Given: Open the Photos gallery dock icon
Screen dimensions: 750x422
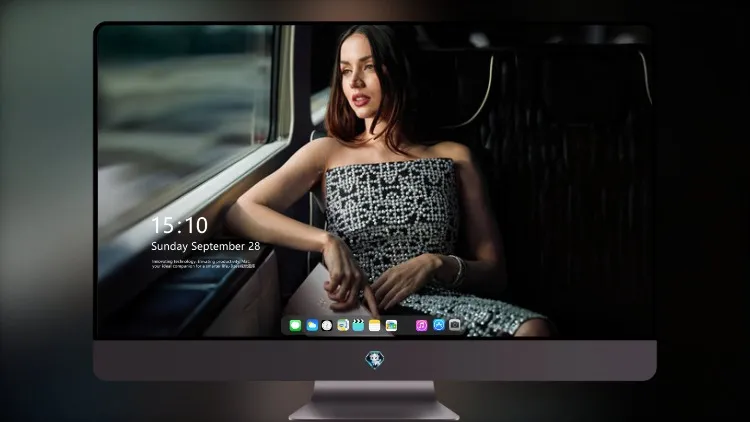Looking at the screenshot, I should (391, 325).
